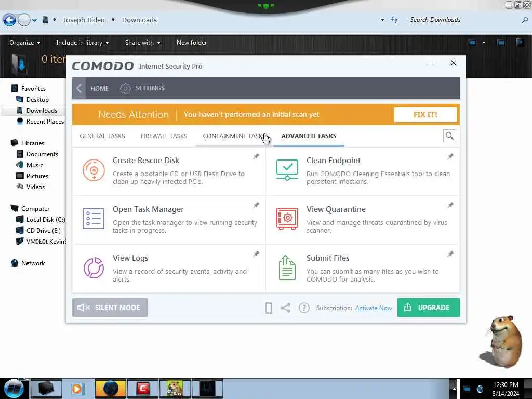Click Explorer forward navigation button
The width and height of the screenshot is (532, 399).
24,20
